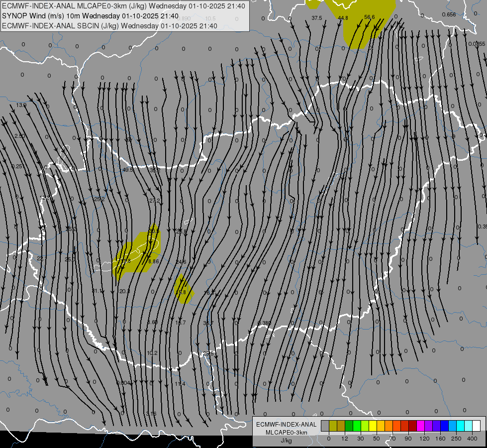This screenshot has width=487, height=448.
Task: Click the 56.6 value at map top
Action: click(369, 17)
